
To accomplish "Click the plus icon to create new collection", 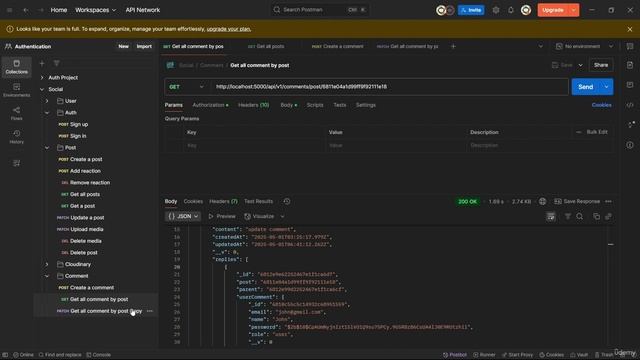I will (x=42, y=63).
